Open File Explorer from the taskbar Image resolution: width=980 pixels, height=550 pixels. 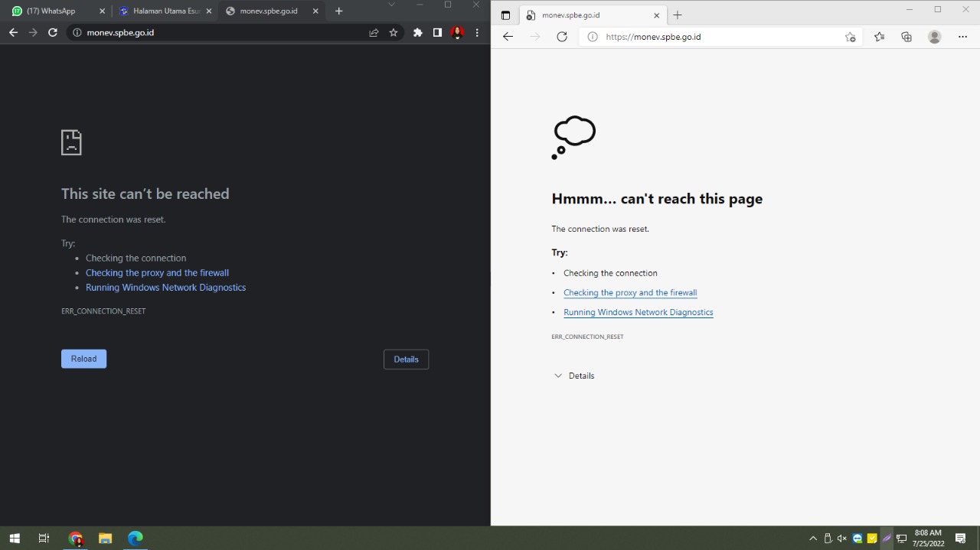(x=105, y=539)
